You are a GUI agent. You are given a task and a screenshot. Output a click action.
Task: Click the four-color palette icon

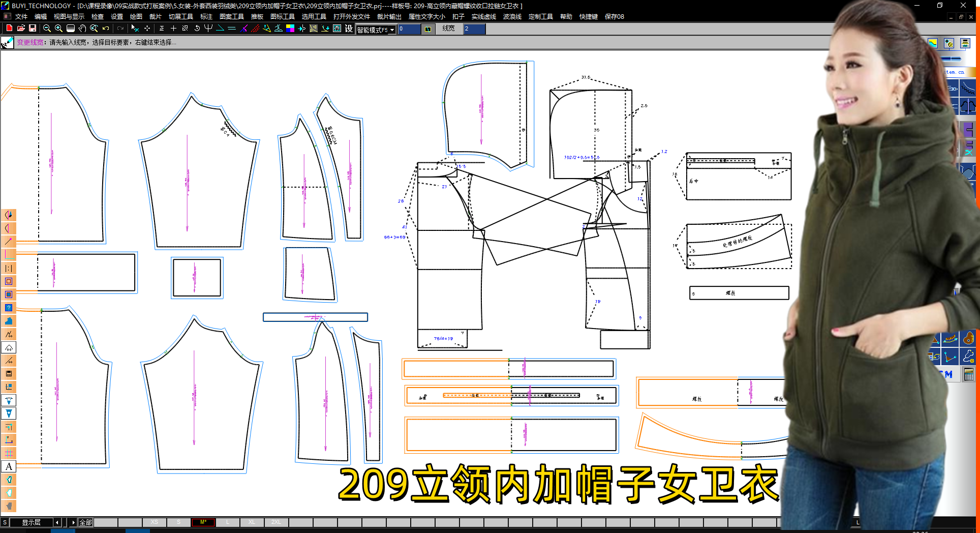(290, 28)
